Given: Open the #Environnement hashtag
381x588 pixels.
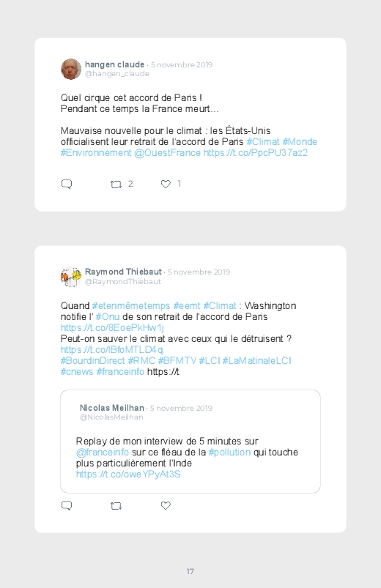Looking at the screenshot, I should [96, 152].
